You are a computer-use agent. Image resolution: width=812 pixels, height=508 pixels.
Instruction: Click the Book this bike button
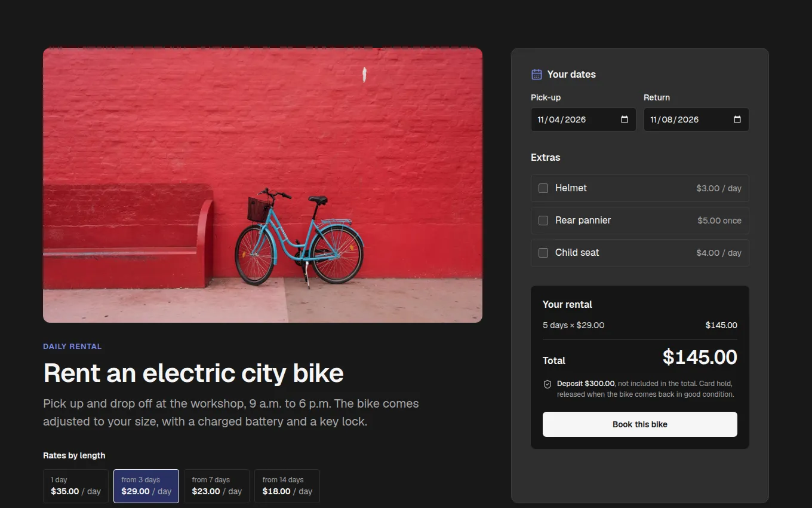coord(640,424)
